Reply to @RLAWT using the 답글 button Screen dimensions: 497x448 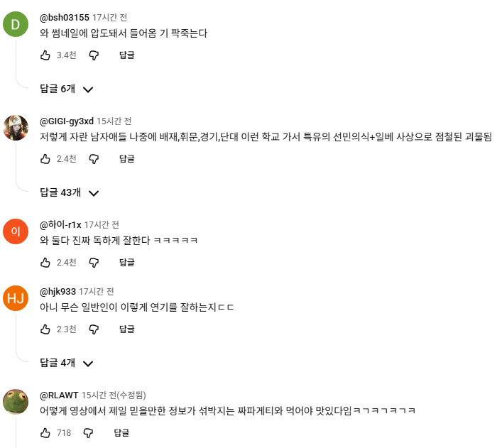(x=121, y=433)
